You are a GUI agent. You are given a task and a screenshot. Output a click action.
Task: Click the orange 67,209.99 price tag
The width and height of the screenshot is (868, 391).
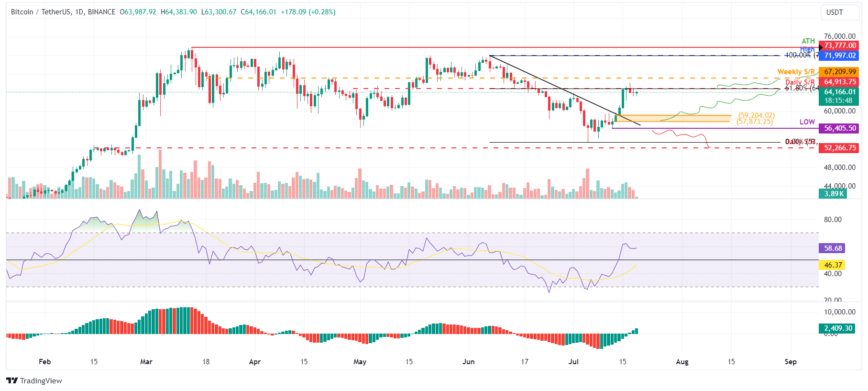[x=839, y=72]
